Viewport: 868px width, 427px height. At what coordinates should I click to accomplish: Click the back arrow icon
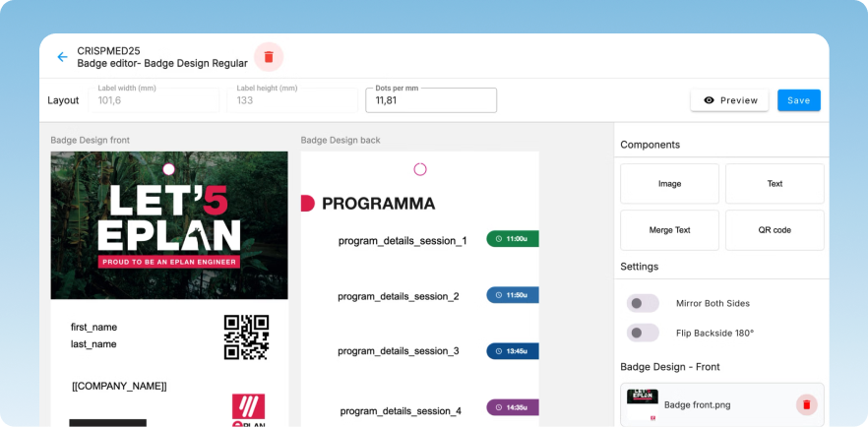tap(62, 57)
